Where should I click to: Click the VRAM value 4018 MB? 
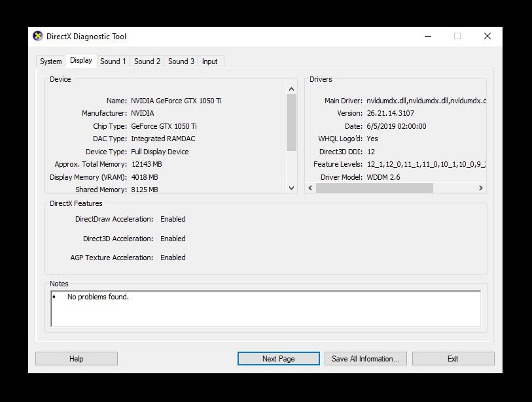[145, 177]
